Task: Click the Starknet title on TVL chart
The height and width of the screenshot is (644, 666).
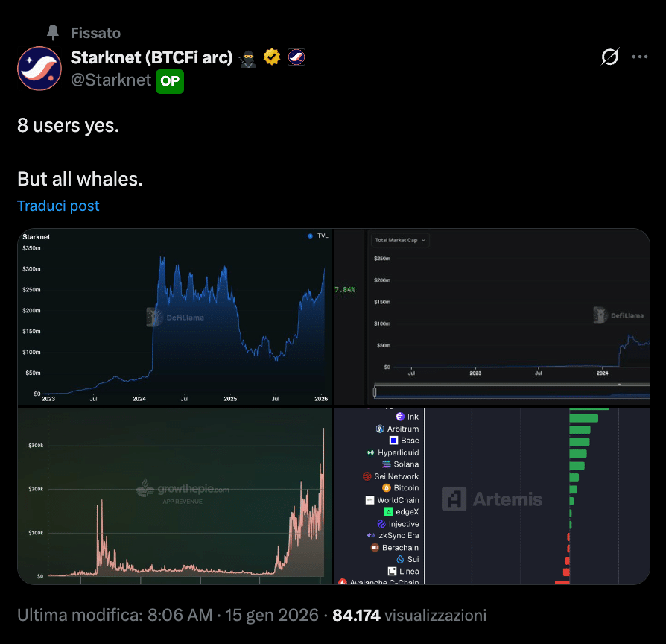Action: pos(36,237)
